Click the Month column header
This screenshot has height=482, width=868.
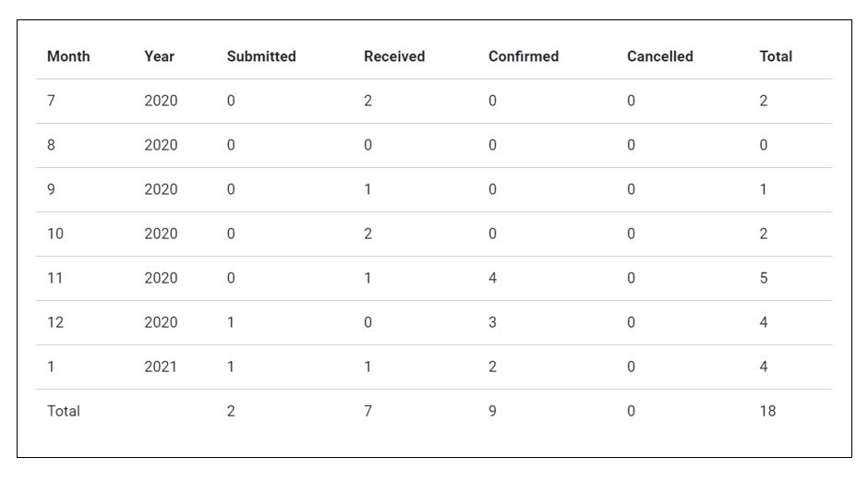pyautogui.click(x=68, y=56)
